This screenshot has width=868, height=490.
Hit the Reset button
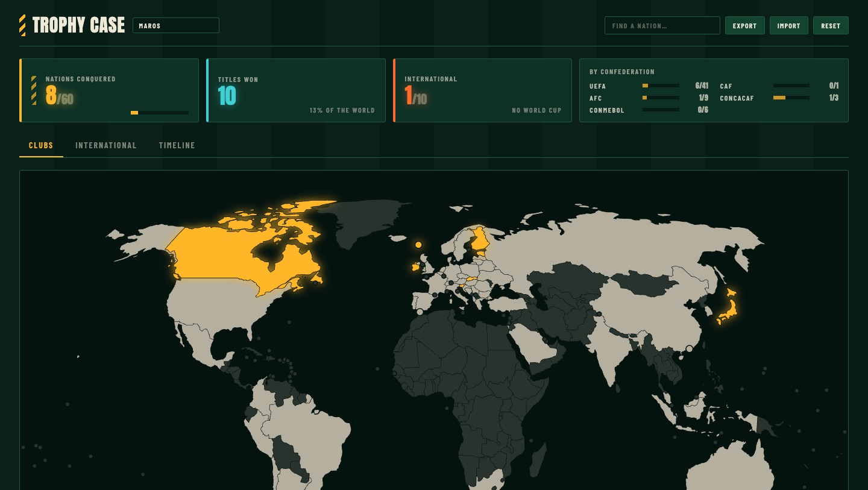click(831, 25)
